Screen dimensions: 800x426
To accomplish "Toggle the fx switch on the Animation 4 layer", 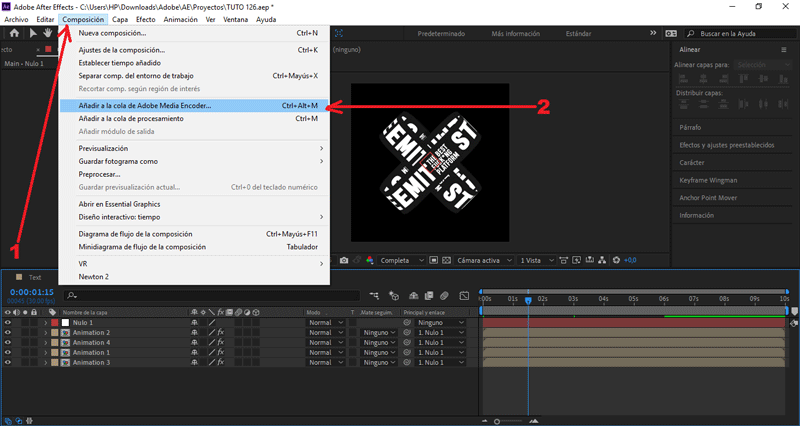I will 221,343.
